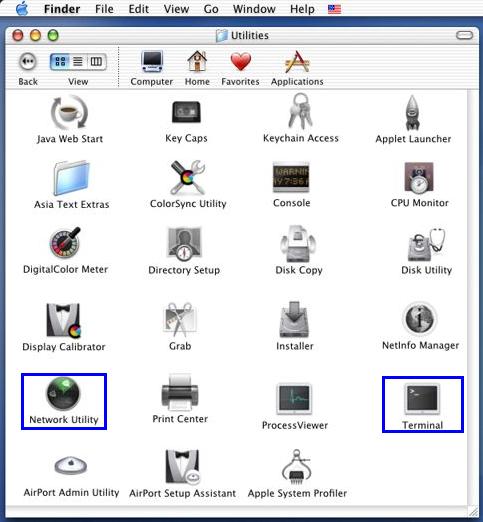Open the View menu
This screenshot has height=522, width=483.
click(x=176, y=9)
